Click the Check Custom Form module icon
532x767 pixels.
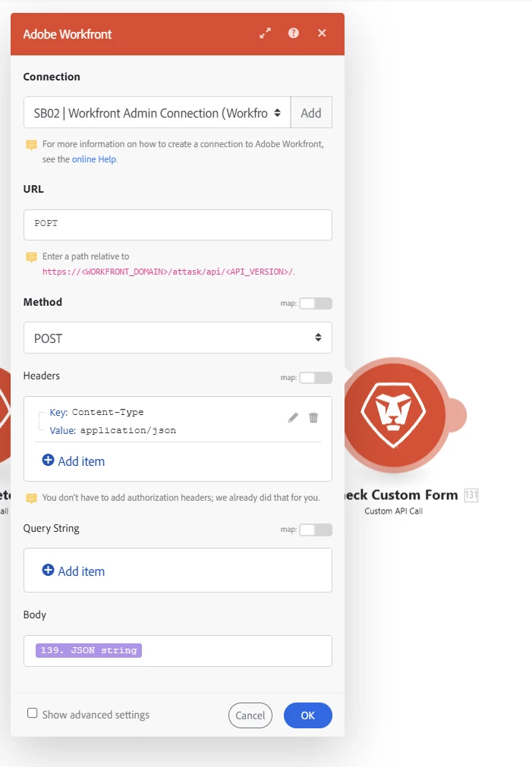coord(395,415)
